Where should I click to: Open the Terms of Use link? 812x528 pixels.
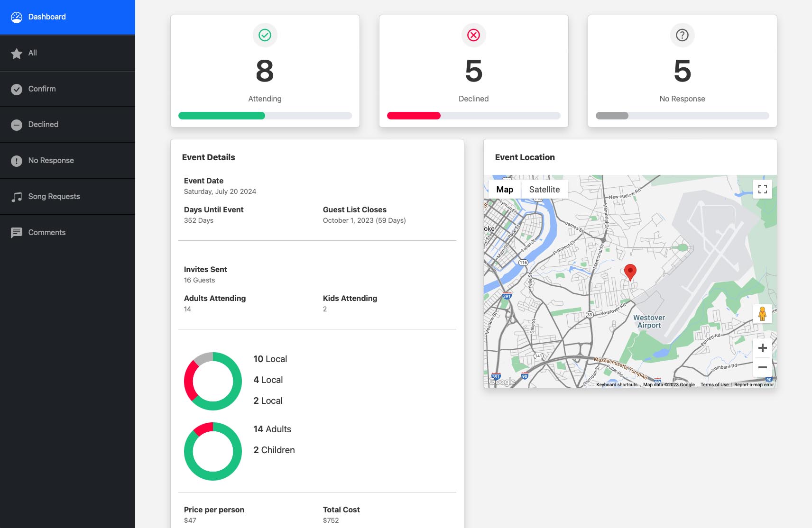pos(714,385)
